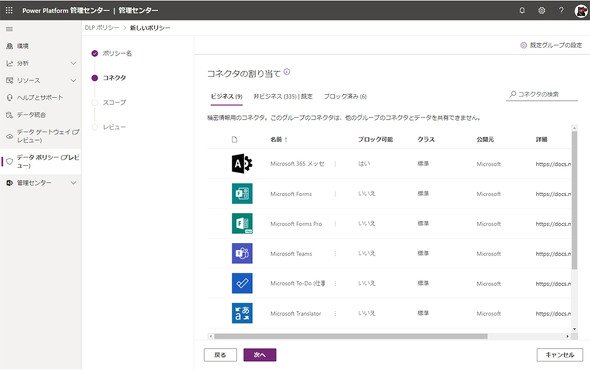
Task: Click the search magnifier icon
Action: click(x=512, y=94)
